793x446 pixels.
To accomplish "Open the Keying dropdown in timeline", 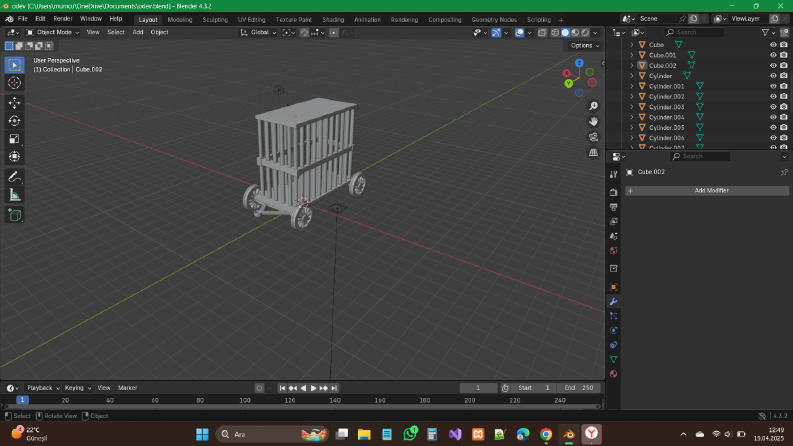I will 77,388.
